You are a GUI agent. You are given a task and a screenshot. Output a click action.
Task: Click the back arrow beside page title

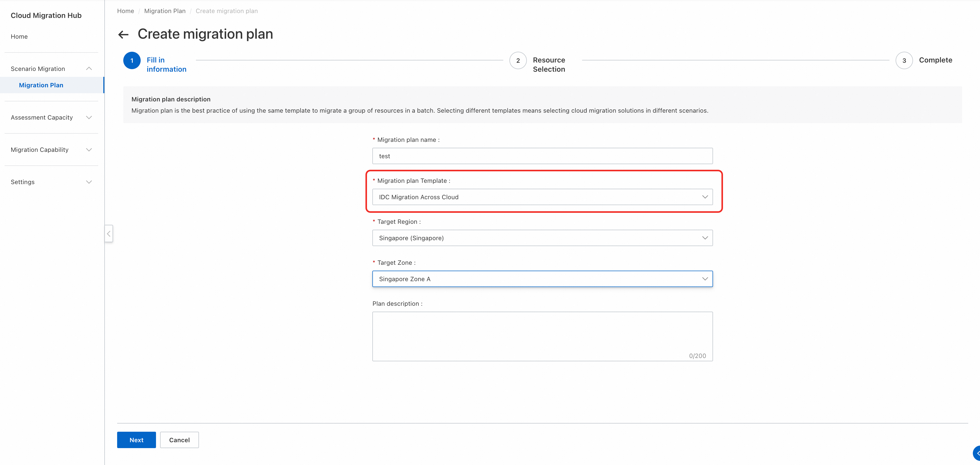[x=123, y=35]
